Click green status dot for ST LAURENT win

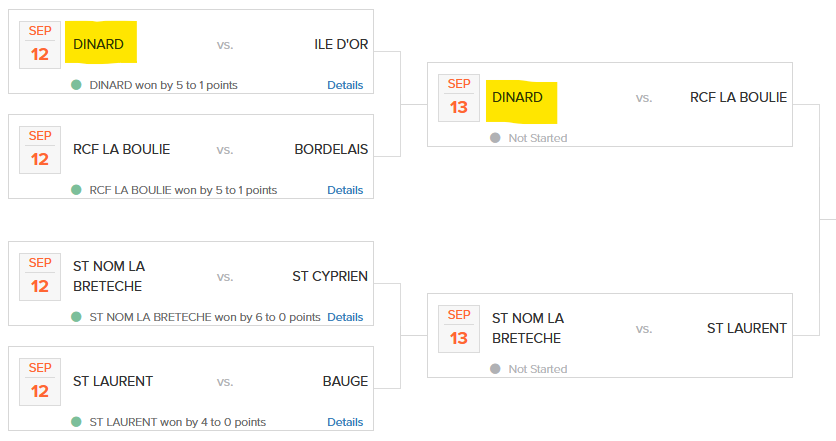(x=76, y=422)
